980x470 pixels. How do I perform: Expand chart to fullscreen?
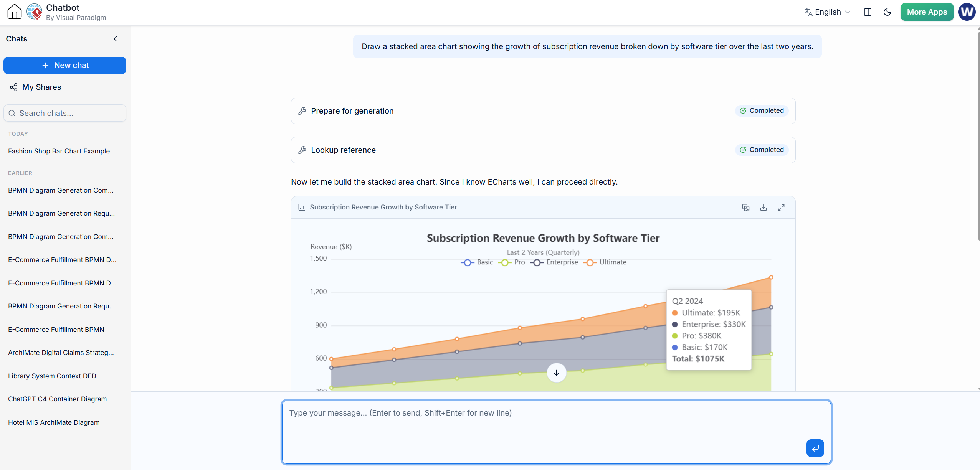click(x=781, y=208)
